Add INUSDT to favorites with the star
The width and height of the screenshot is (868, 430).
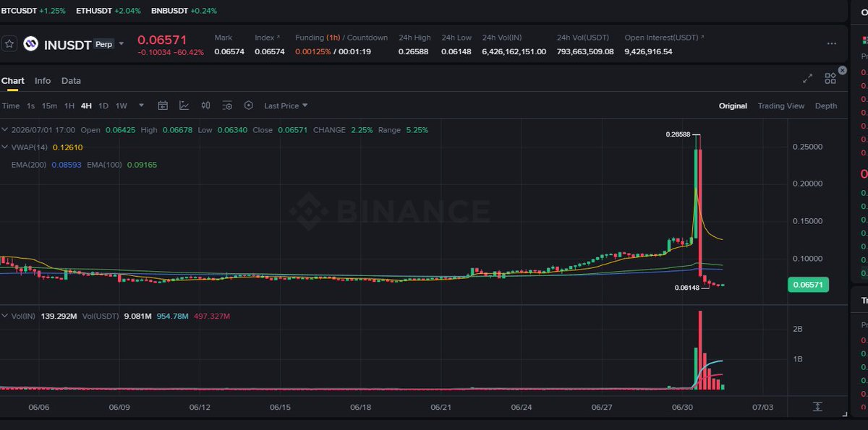coord(9,43)
